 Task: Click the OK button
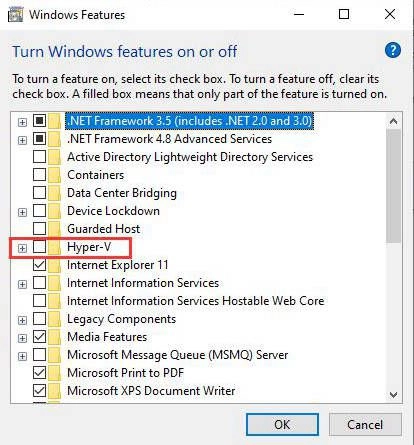pos(282,425)
